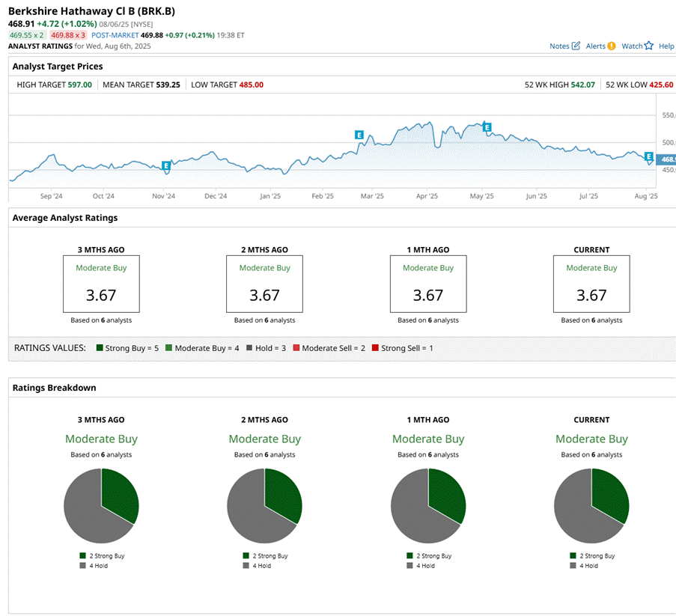Click the earnings marker near Aug '25
This screenshot has height=616, width=676.
648,156
